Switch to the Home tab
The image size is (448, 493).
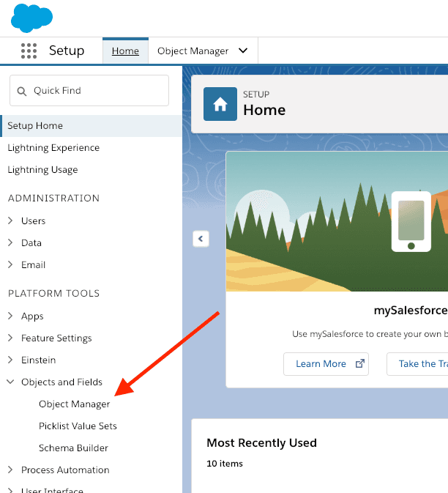pyautogui.click(x=125, y=51)
